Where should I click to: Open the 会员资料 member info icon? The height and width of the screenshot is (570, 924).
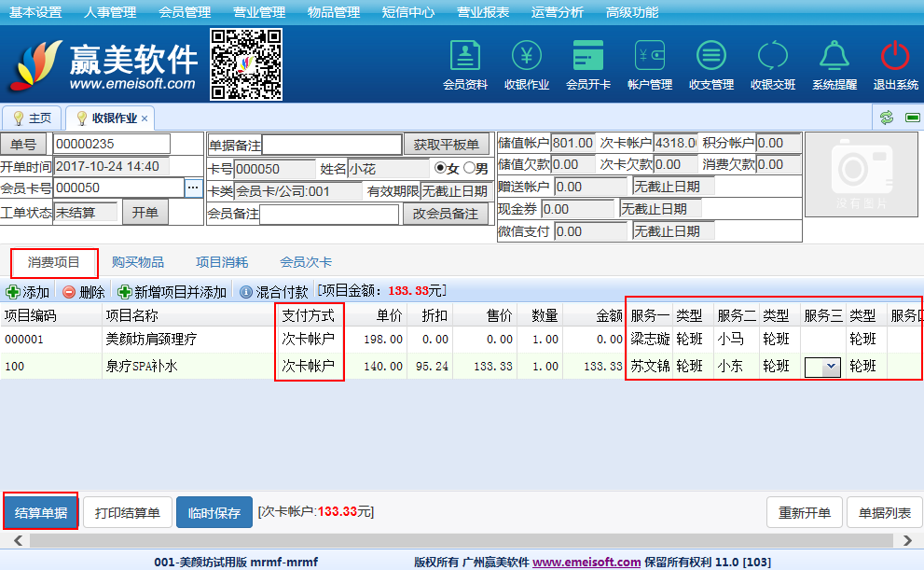tap(464, 63)
